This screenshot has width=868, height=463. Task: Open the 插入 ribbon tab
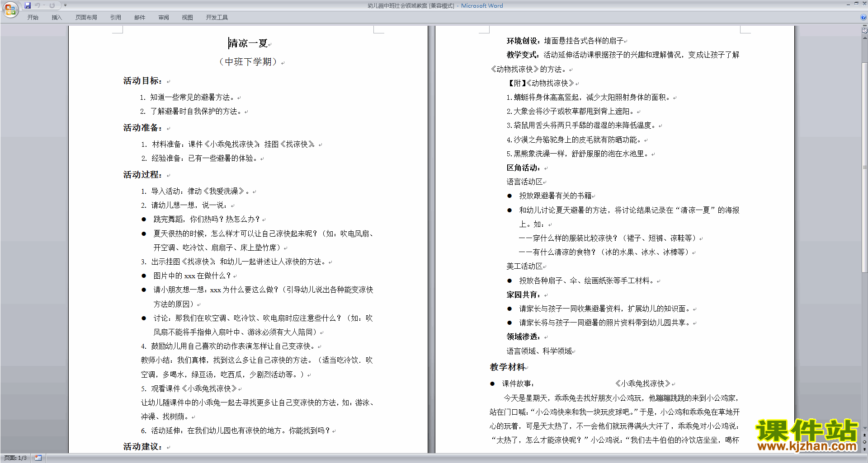(57, 18)
